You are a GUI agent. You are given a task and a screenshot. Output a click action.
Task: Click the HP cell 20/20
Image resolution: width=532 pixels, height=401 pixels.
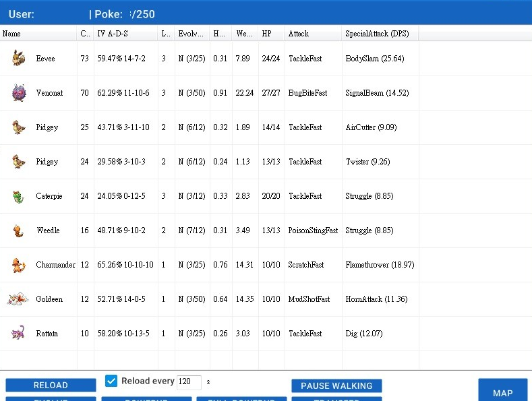pos(271,195)
